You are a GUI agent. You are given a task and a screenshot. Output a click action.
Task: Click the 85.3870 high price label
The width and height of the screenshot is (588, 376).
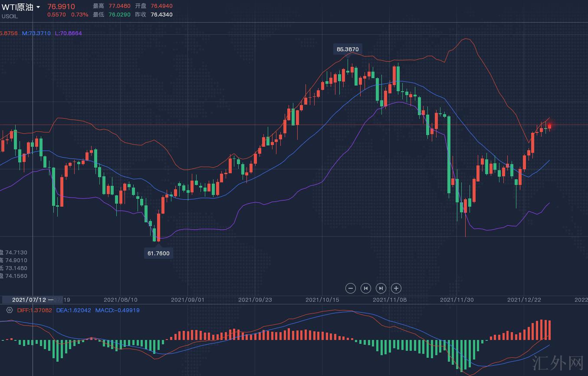point(348,49)
